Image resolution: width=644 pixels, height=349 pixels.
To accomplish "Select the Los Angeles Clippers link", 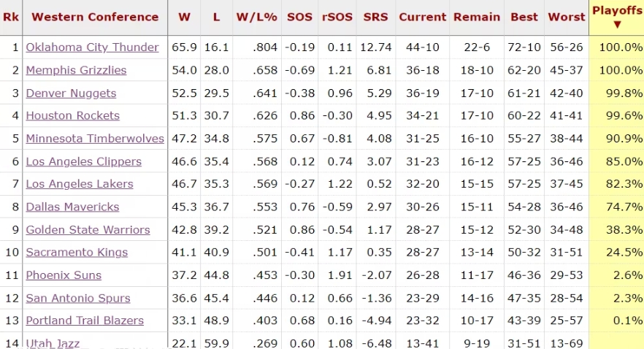I will [83, 161].
